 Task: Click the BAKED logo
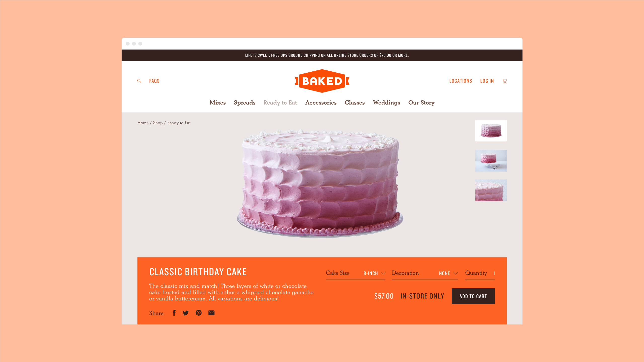point(322,81)
